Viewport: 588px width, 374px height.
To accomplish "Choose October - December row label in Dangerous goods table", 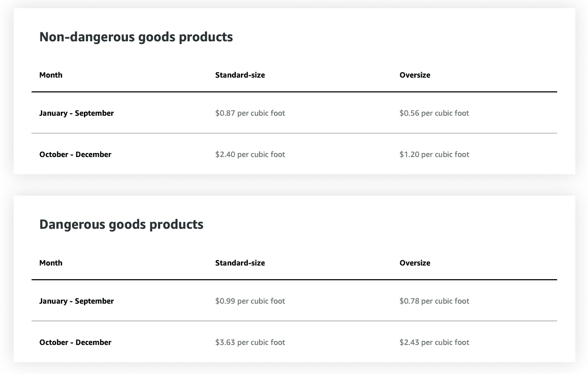I will [x=75, y=342].
